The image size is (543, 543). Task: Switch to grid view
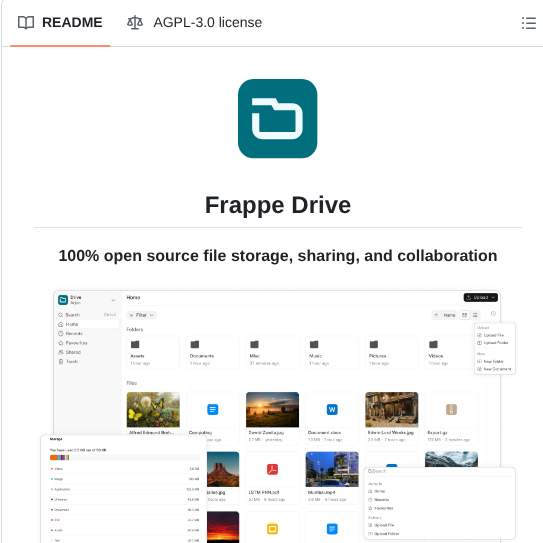(x=464, y=315)
